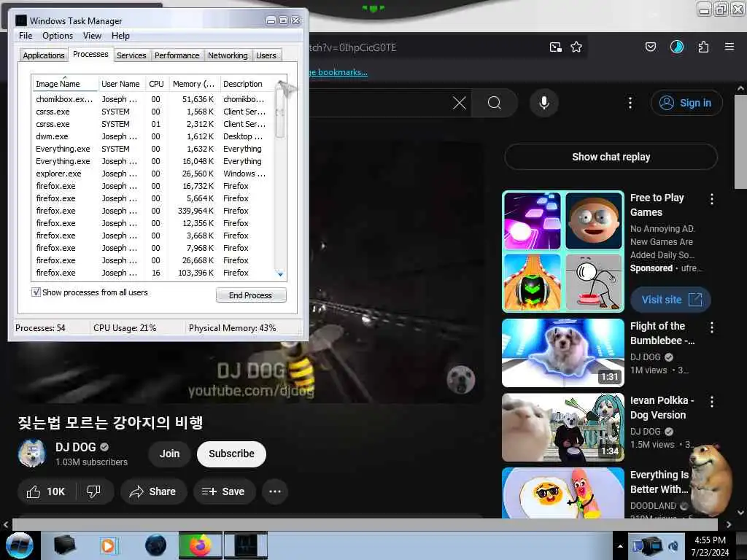Screen dimensions: 747x560
Task: Click Show chat replay button
Action: click(x=611, y=157)
